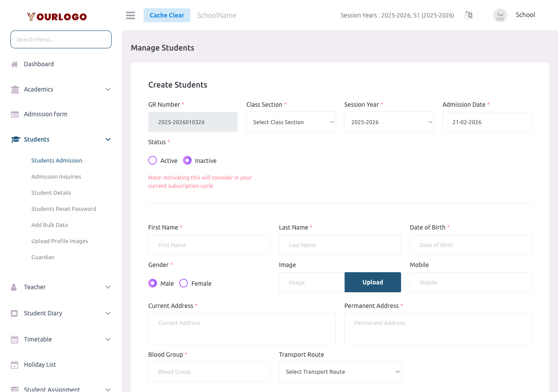Select the Inactive status radio button
This screenshot has height=392, width=558.
(187, 160)
